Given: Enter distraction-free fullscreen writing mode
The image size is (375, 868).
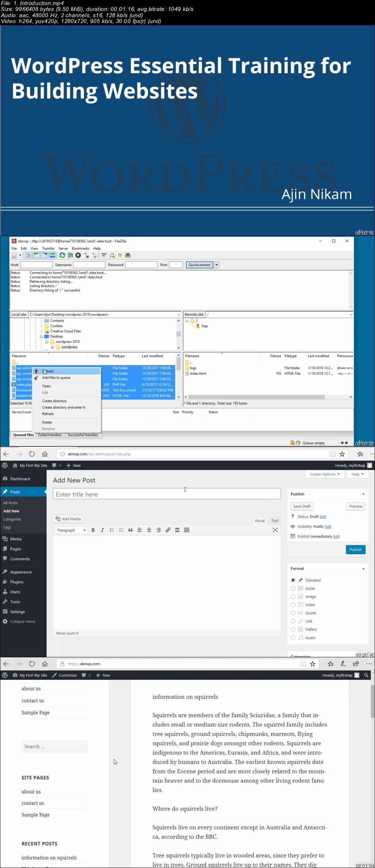Looking at the screenshot, I should coord(275,530).
